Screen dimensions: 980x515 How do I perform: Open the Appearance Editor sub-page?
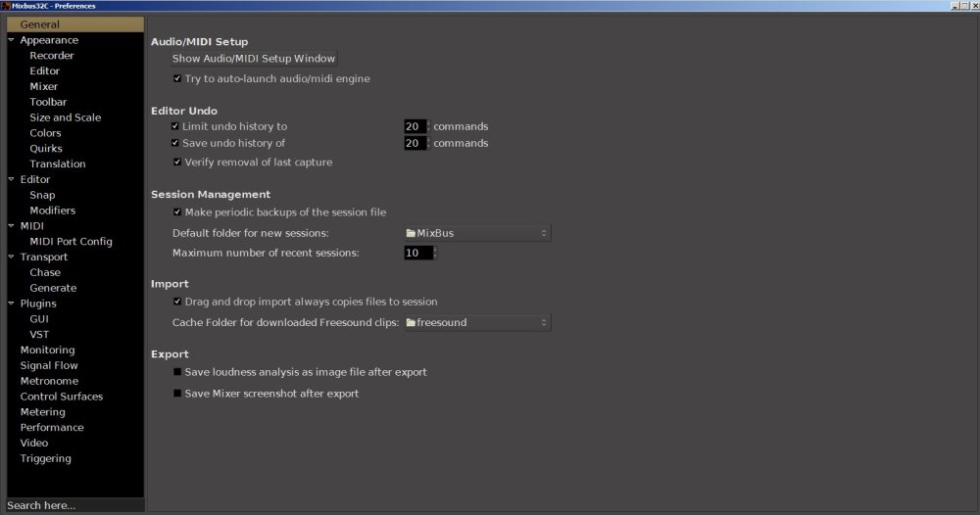click(44, 70)
